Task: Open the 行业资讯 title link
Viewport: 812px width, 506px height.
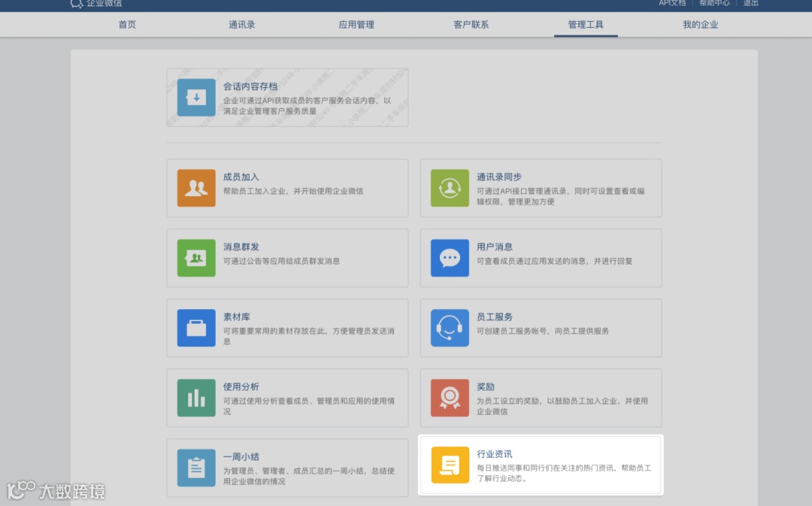Action: pyautogui.click(x=495, y=454)
